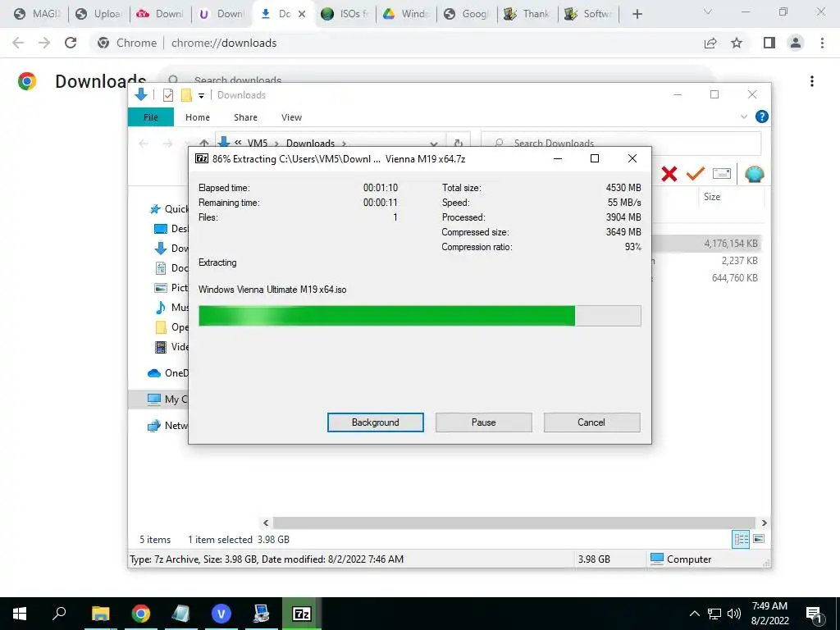Go up one folder level in Explorer
Image resolution: width=840 pixels, height=630 pixels.
click(x=204, y=143)
